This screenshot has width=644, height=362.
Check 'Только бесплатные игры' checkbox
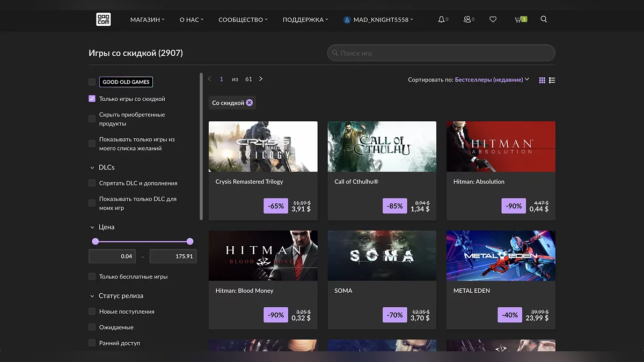click(x=92, y=277)
